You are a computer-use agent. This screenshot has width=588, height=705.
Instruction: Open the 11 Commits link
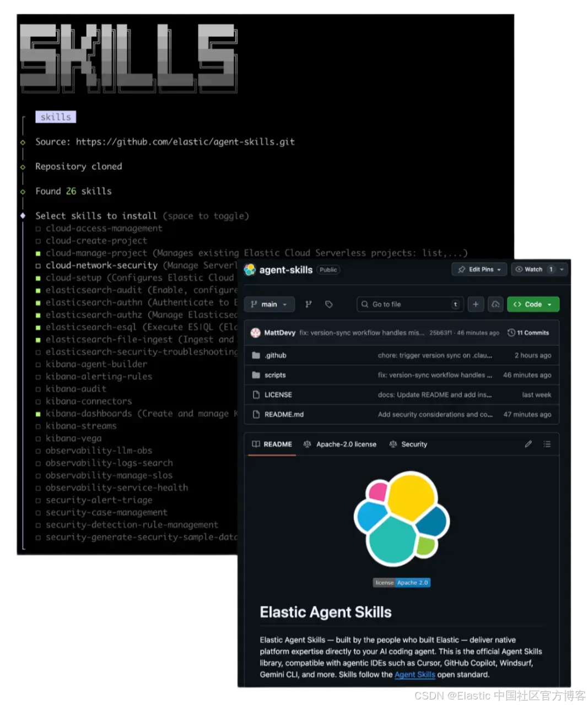(528, 333)
